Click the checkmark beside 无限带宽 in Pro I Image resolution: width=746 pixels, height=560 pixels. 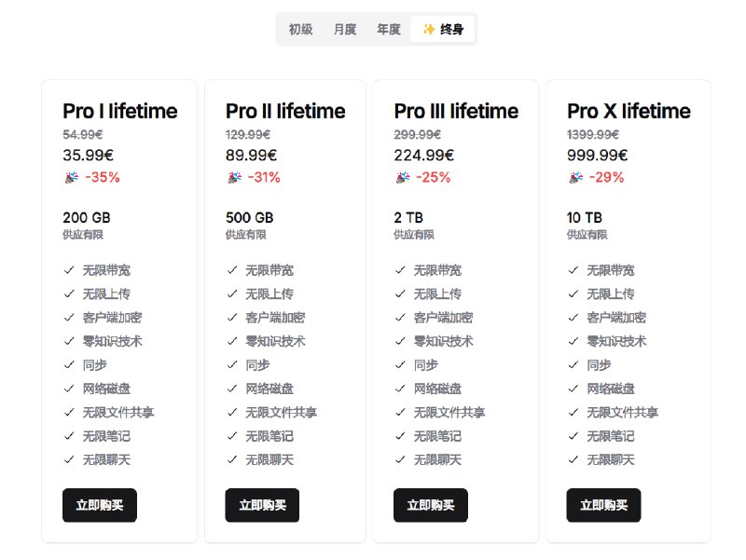[x=67, y=271]
